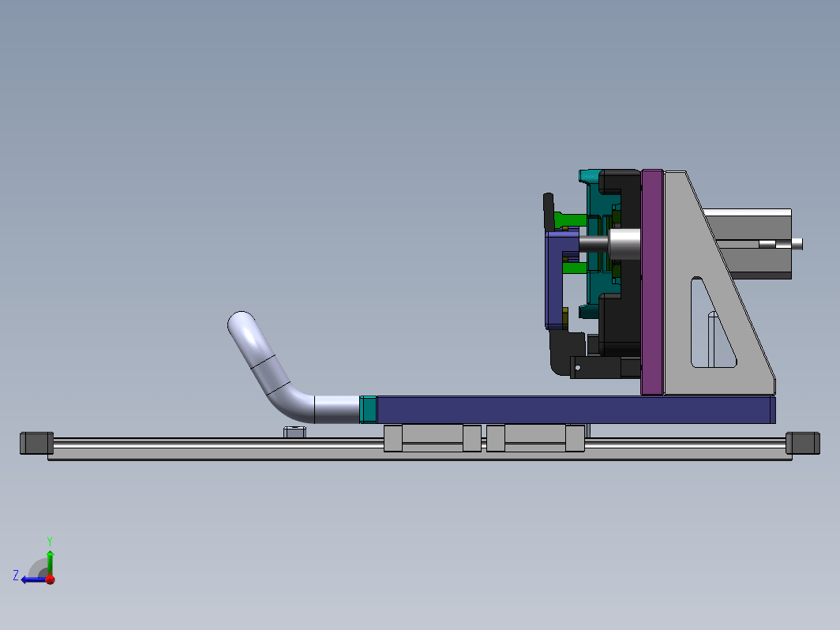
Task: Select the black lever handle at the top
Action: 549,212
